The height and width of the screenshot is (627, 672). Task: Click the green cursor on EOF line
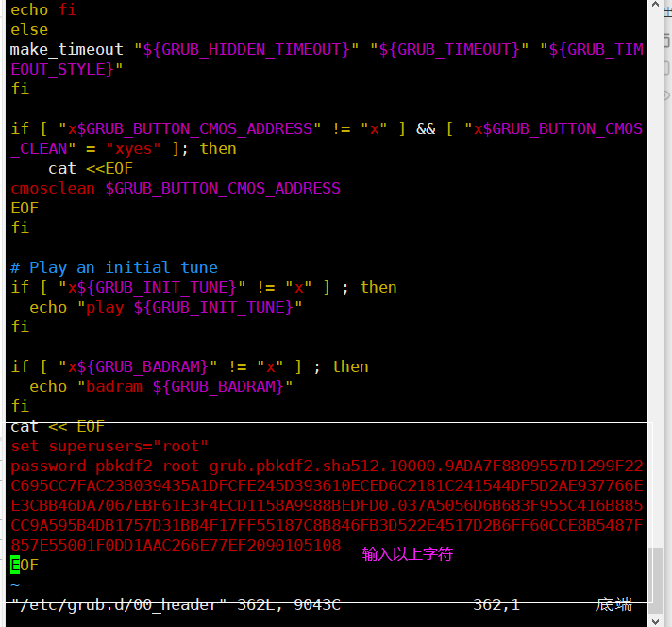[x=15, y=565]
